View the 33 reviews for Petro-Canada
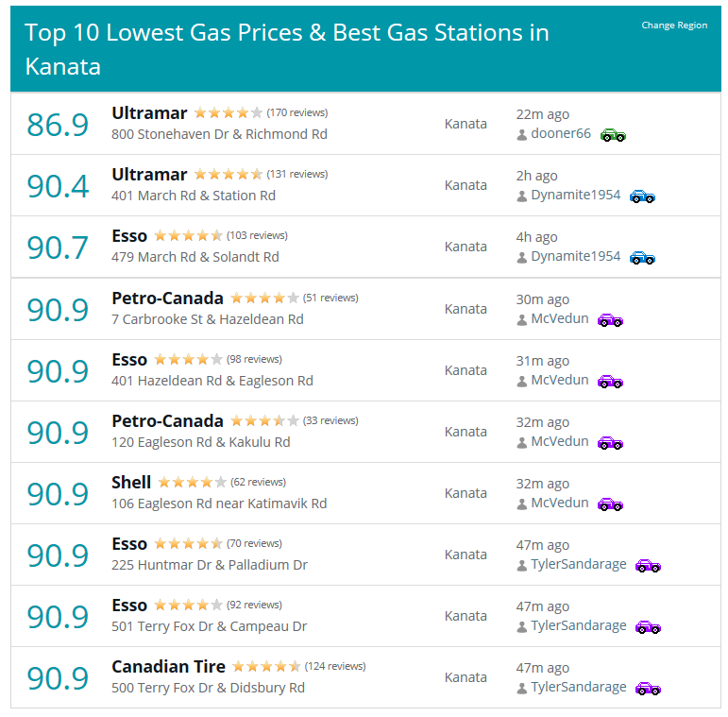The height and width of the screenshot is (717, 728). point(330,420)
